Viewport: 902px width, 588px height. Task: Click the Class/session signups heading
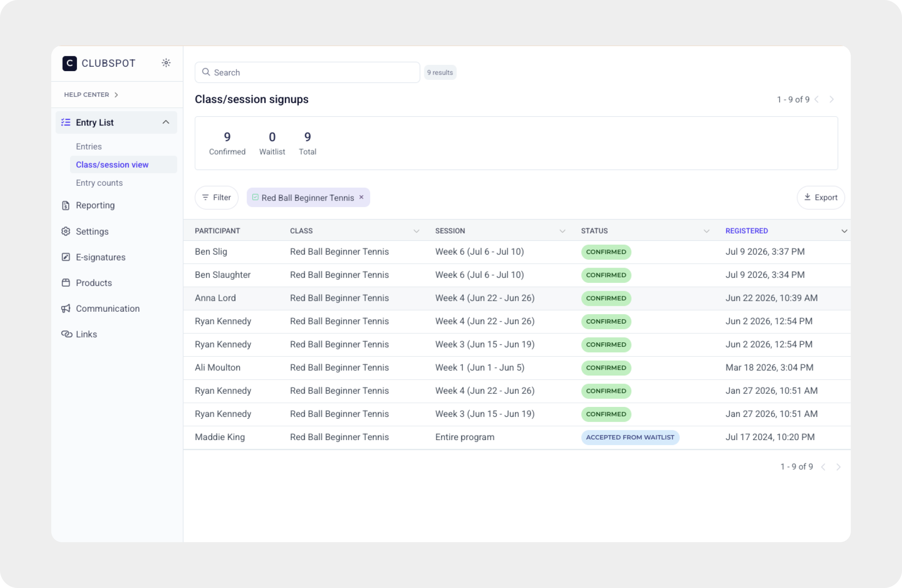pyautogui.click(x=251, y=99)
